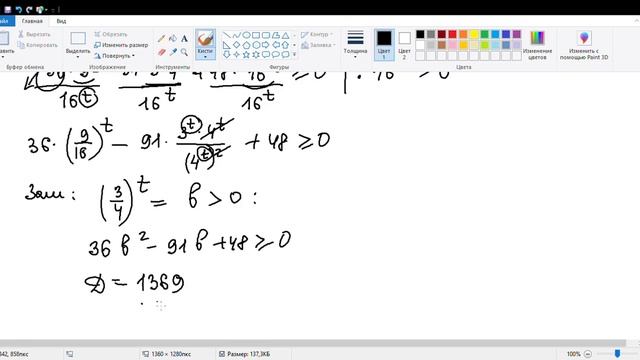
Task: Select the right triangle shape
Action: 227,45
